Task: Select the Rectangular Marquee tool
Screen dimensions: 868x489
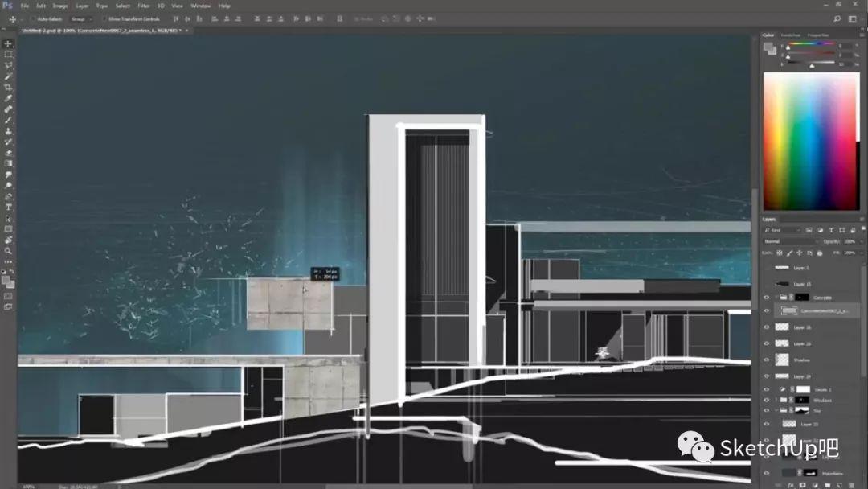Action: [x=8, y=55]
